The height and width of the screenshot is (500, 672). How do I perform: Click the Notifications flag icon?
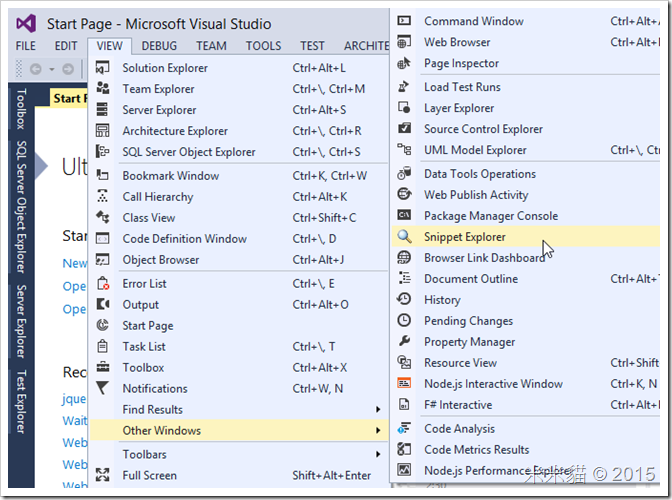(x=103, y=389)
